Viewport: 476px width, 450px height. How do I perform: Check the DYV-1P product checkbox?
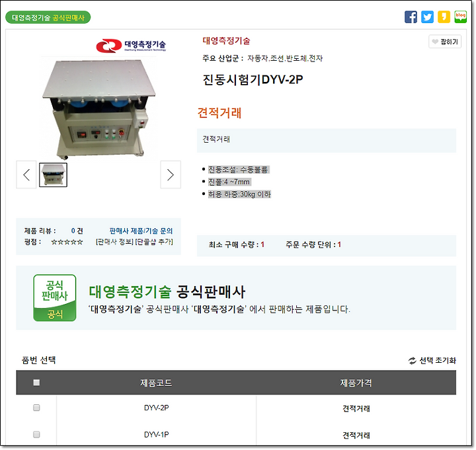(x=36, y=434)
